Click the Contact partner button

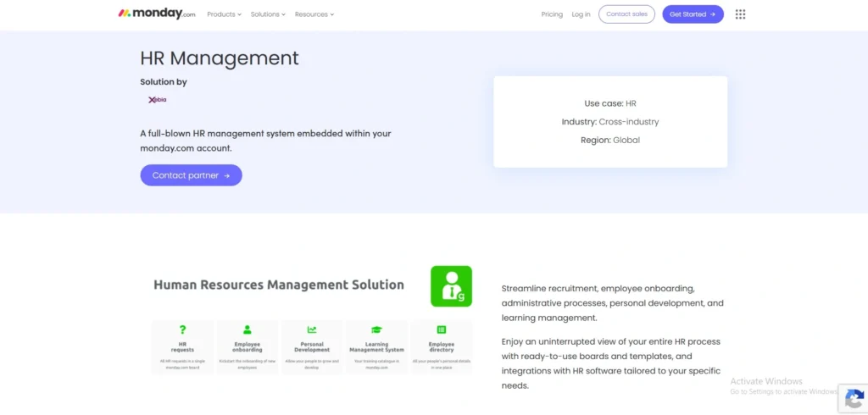(x=191, y=175)
